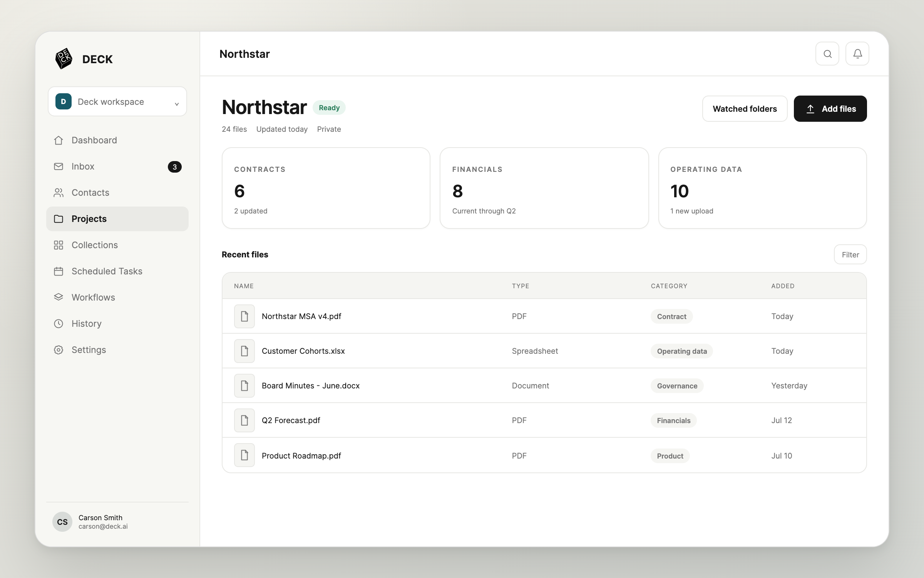Screen dimensions: 924x578
Task: Click the Jul 10 added date
Action: point(782,456)
